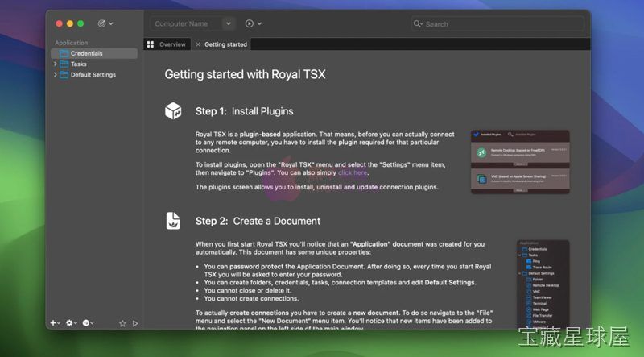Click the Install Plugins box icon

[173, 111]
